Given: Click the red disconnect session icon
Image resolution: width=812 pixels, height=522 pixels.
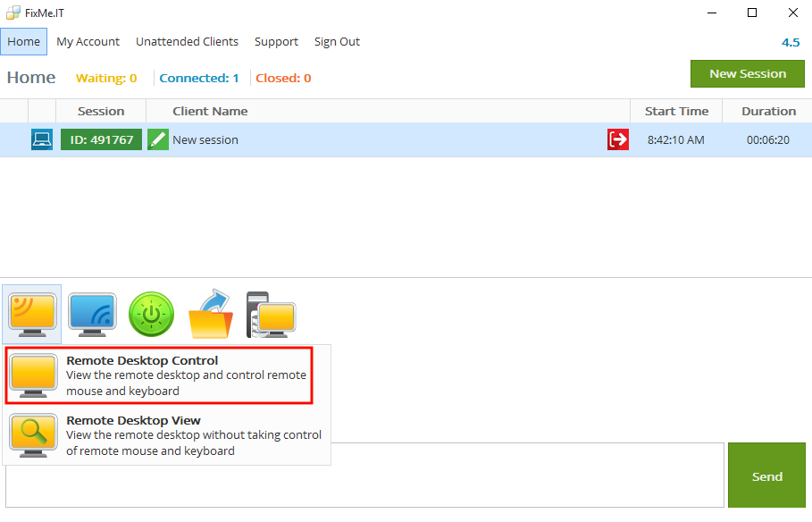Looking at the screenshot, I should click(x=618, y=139).
